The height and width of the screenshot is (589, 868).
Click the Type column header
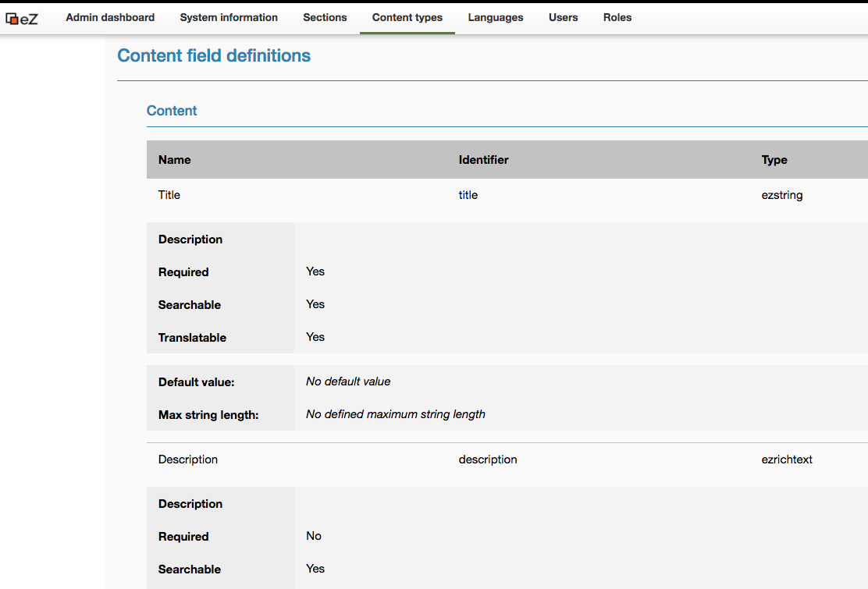click(x=774, y=160)
